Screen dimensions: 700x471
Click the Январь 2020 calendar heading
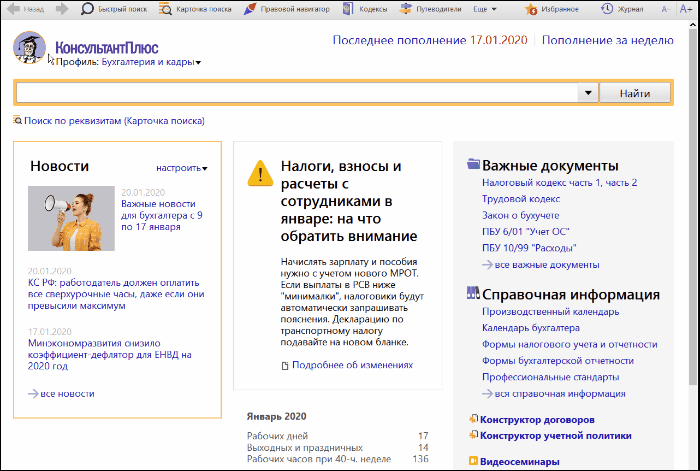tap(276, 417)
